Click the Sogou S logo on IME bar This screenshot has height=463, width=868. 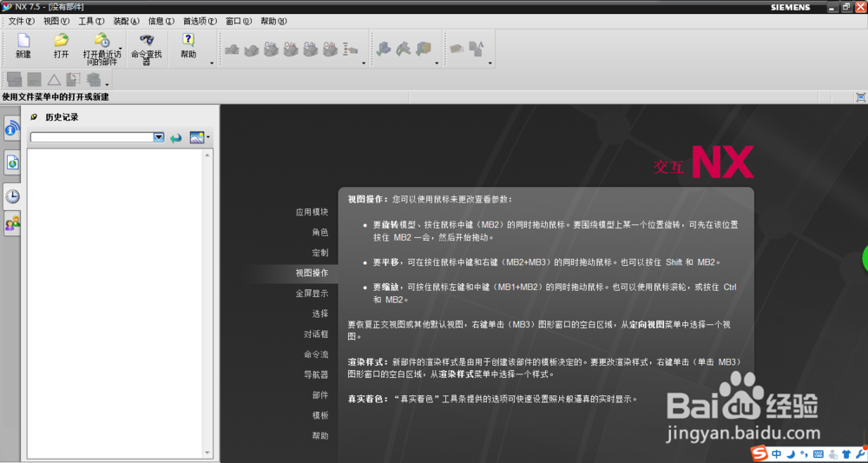click(759, 453)
